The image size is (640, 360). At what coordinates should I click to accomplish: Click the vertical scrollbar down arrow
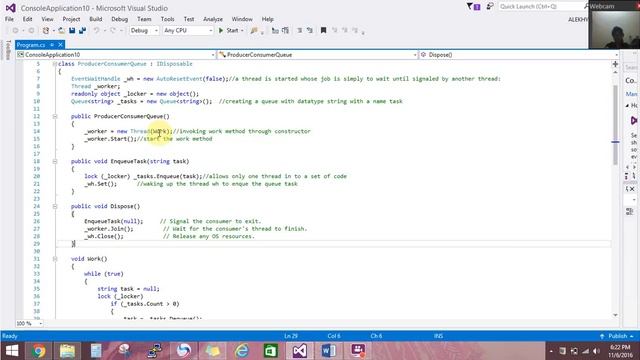point(615,315)
